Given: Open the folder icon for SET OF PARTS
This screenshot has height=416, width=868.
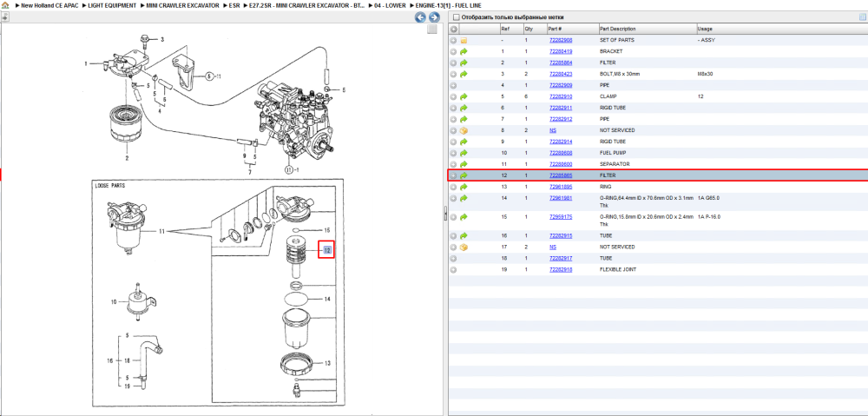Looking at the screenshot, I should [464, 41].
